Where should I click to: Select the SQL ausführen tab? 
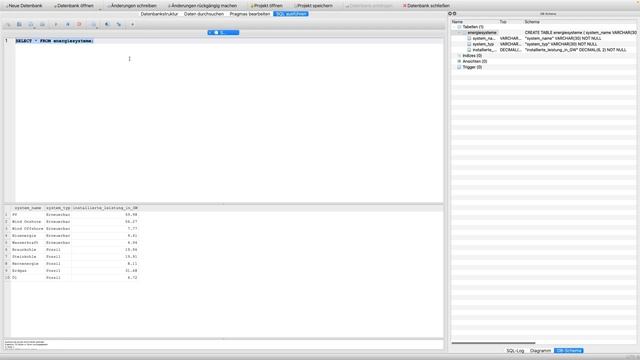click(x=291, y=14)
